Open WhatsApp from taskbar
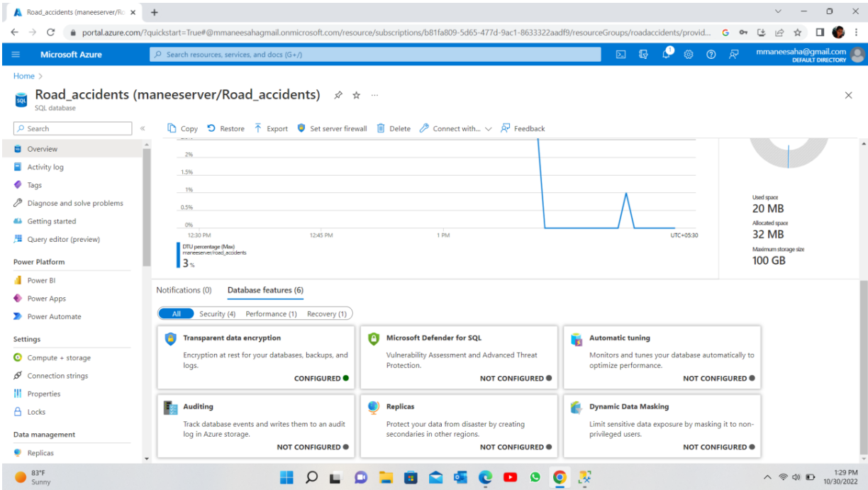 click(x=535, y=477)
